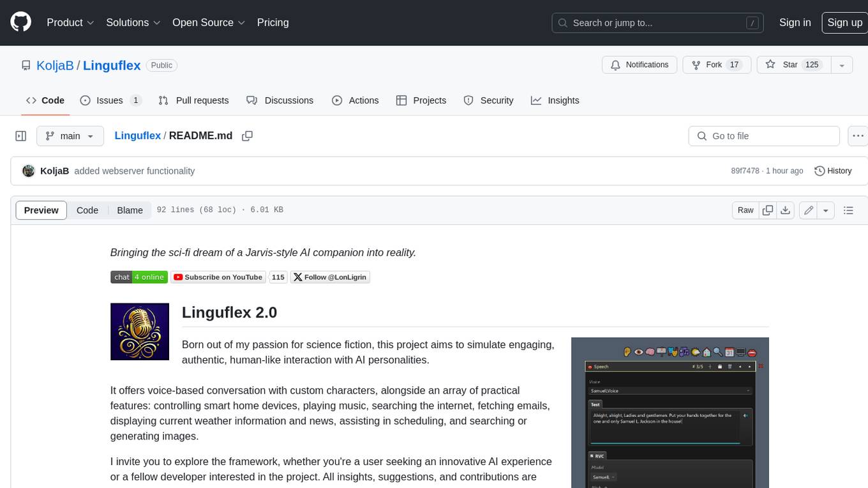Download the raw file
The image size is (868, 488).
click(x=786, y=210)
